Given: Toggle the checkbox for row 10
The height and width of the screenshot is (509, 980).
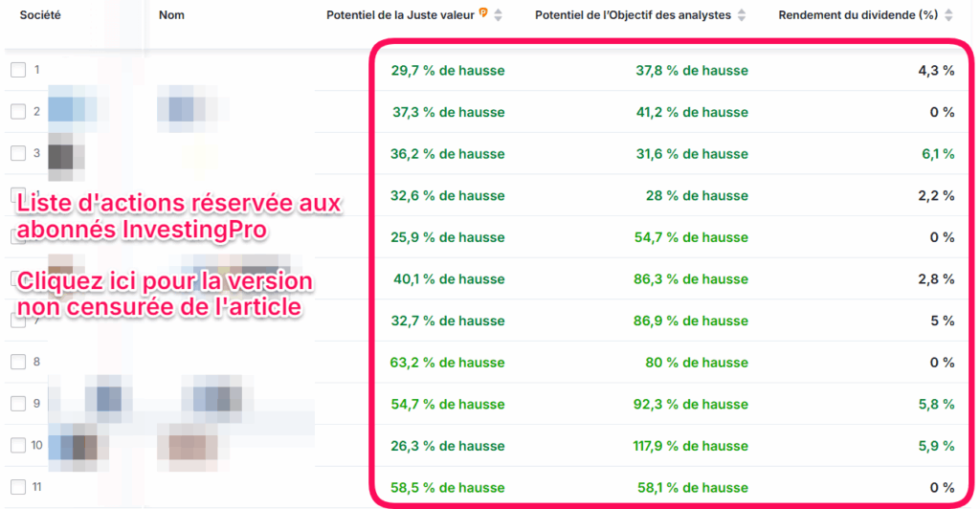Looking at the screenshot, I should (x=18, y=446).
